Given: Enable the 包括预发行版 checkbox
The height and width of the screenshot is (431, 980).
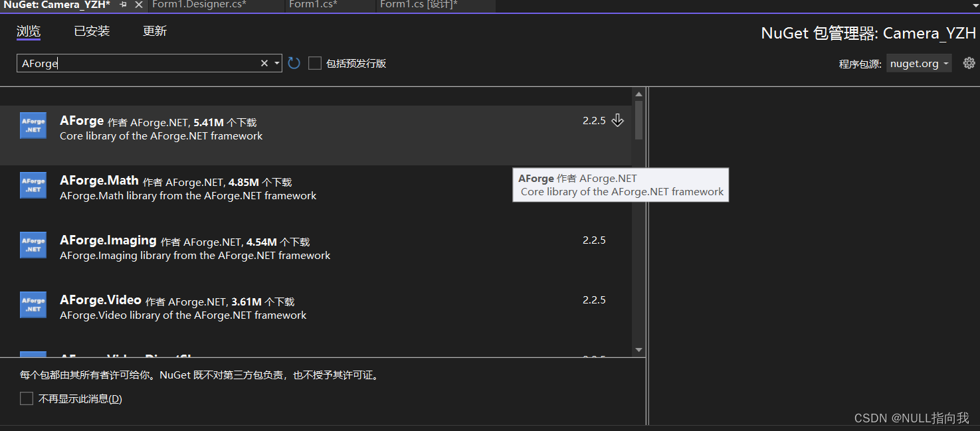Looking at the screenshot, I should click(315, 63).
